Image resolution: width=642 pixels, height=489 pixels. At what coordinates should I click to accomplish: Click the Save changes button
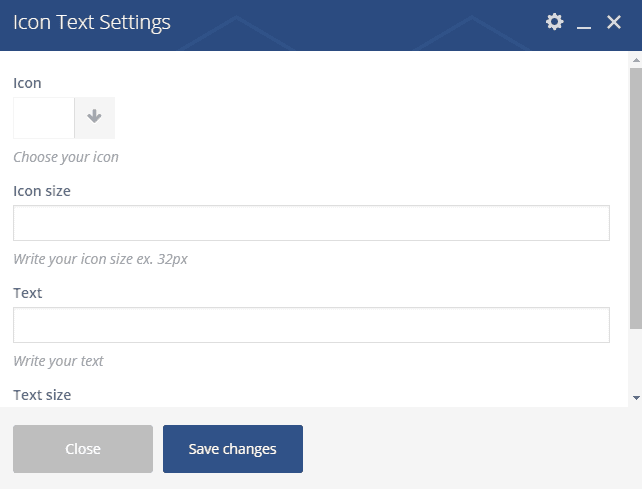tap(233, 449)
